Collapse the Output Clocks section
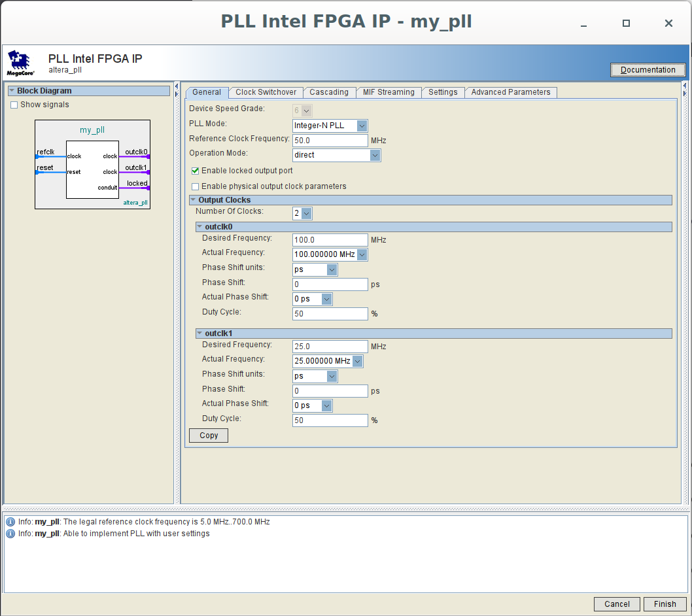Screen dimensions: 692x616 [193, 200]
